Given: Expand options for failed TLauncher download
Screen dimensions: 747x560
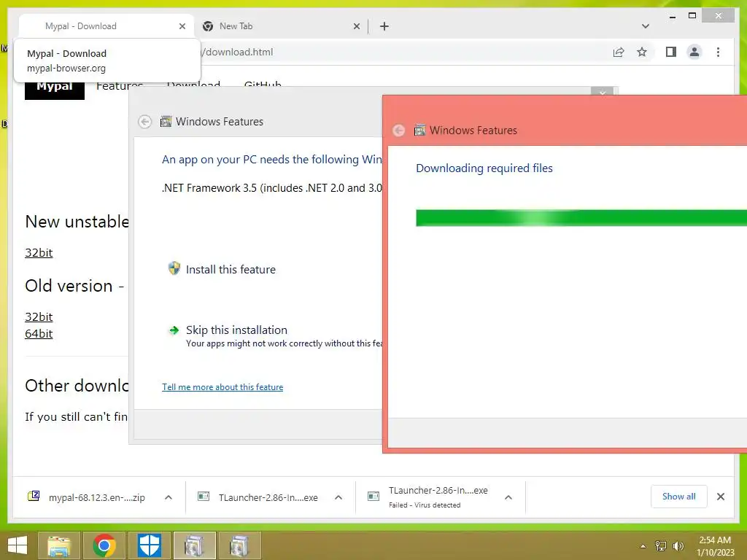Looking at the screenshot, I should click(x=508, y=497).
